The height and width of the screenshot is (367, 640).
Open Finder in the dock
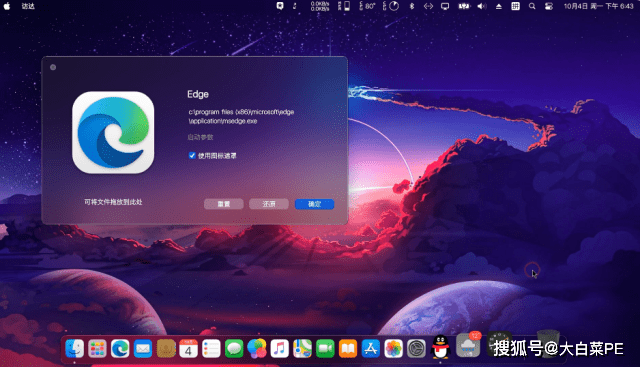75,349
